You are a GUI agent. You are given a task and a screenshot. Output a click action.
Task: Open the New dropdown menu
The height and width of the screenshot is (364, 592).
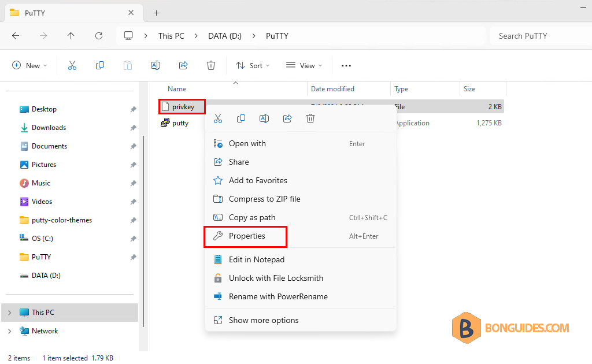point(30,66)
